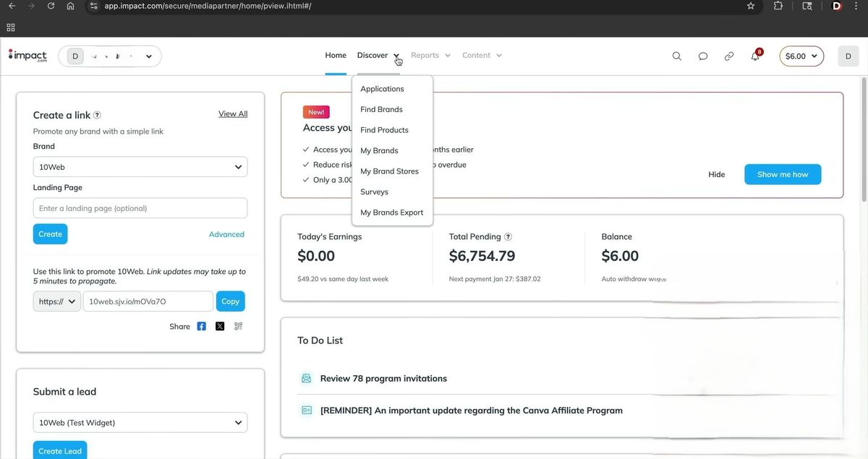Select Find Brands from Discover menu
Screen dimensions: 868x459
[381, 110]
